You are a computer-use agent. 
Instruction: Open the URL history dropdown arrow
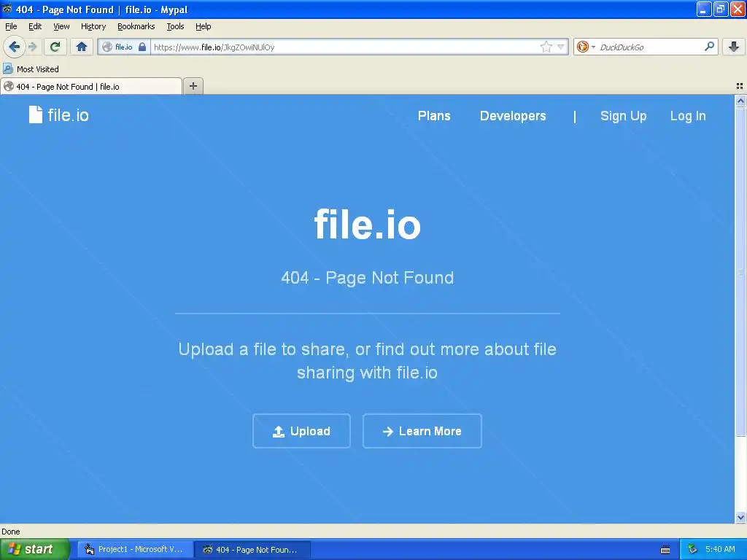[561, 47]
